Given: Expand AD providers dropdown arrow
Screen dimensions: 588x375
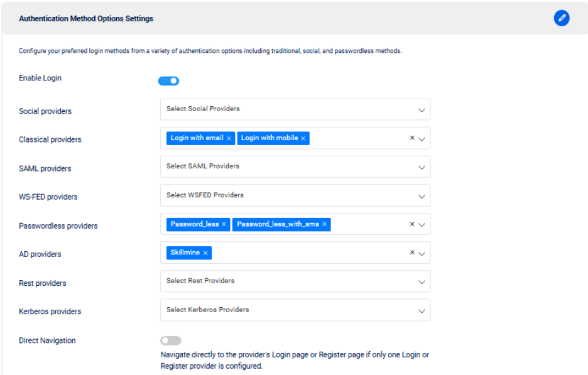Looking at the screenshot, I should (422, 254).
